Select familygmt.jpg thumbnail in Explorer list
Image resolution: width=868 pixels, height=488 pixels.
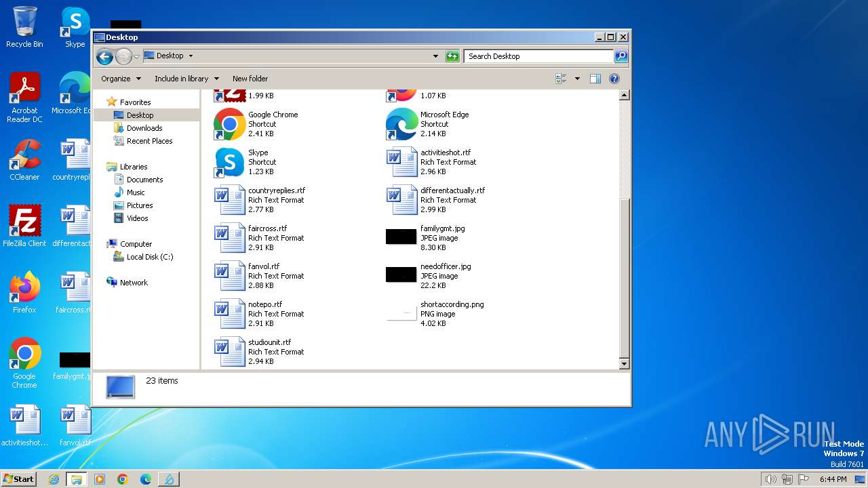pyautogui.click(x=401, y=237)
